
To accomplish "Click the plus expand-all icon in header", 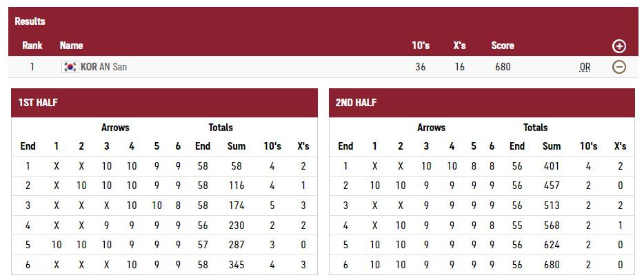I will tap(618, 46).
